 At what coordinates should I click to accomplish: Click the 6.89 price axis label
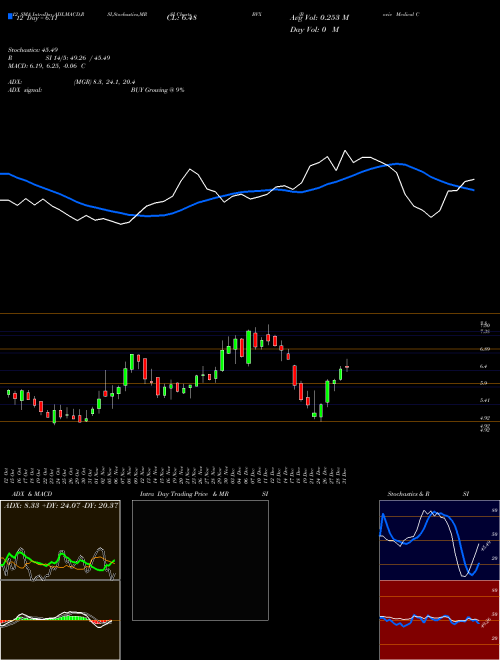tap(484, 349)
